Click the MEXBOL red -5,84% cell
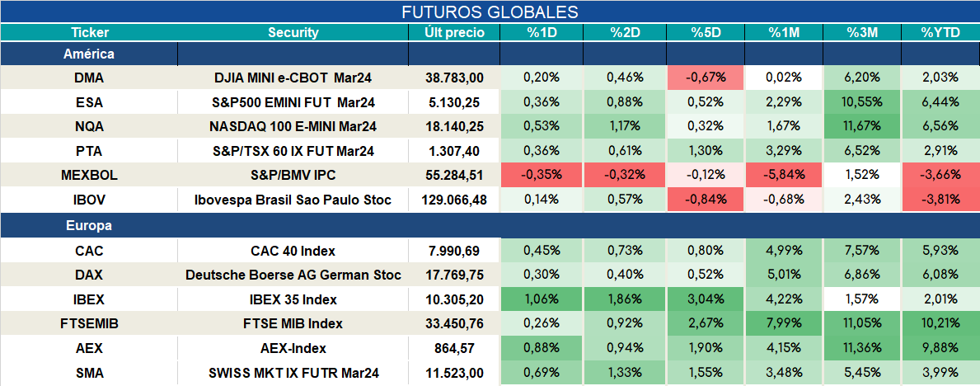980x386 pixels. point(784,176)
